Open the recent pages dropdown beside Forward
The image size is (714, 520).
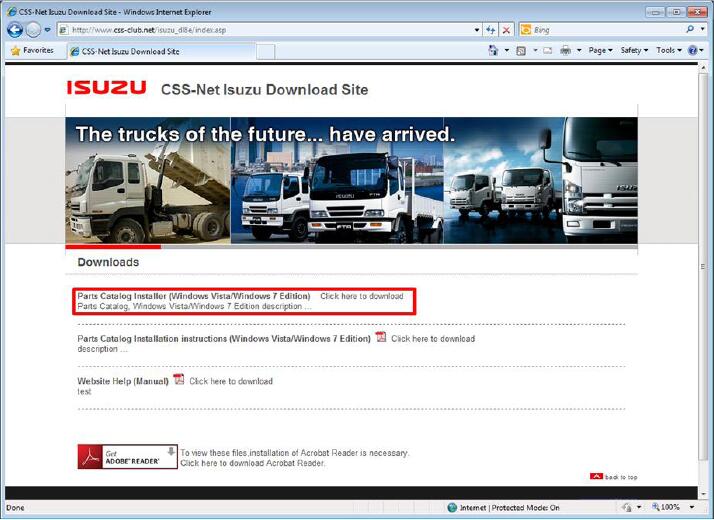47,30
